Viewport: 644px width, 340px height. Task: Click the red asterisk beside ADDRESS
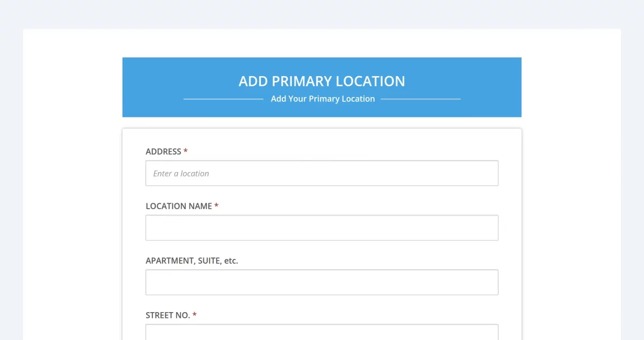point(185,151)
